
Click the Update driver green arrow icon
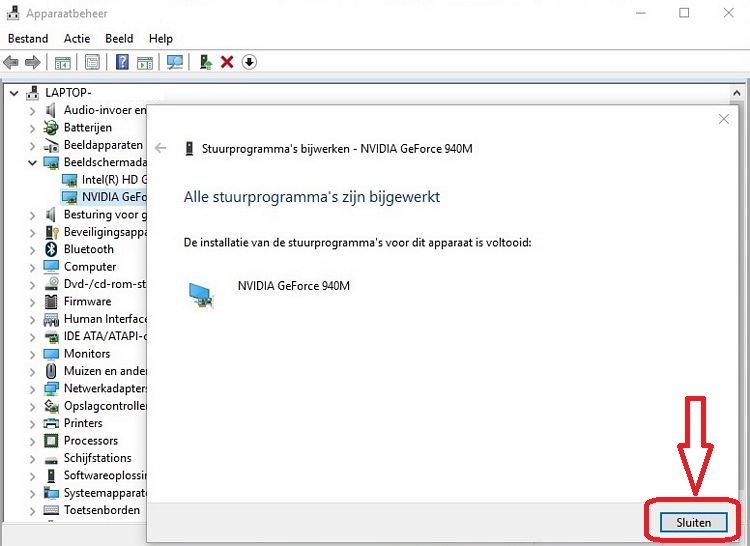click(x=206, y=62)
